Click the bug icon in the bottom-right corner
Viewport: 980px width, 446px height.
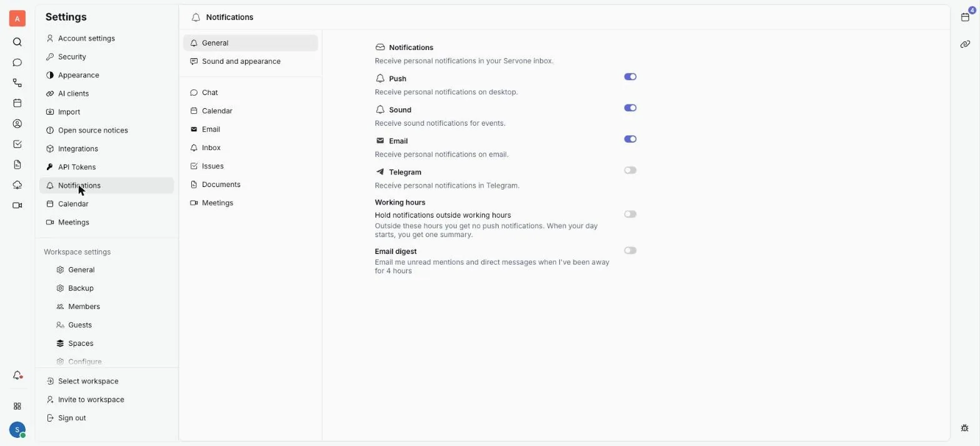click(x=965, y=428)
